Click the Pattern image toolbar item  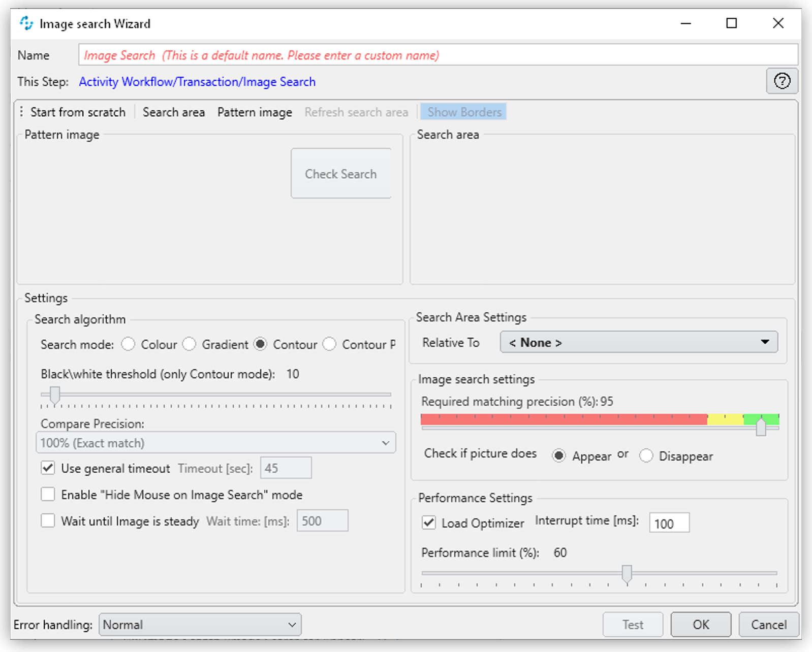255,112
